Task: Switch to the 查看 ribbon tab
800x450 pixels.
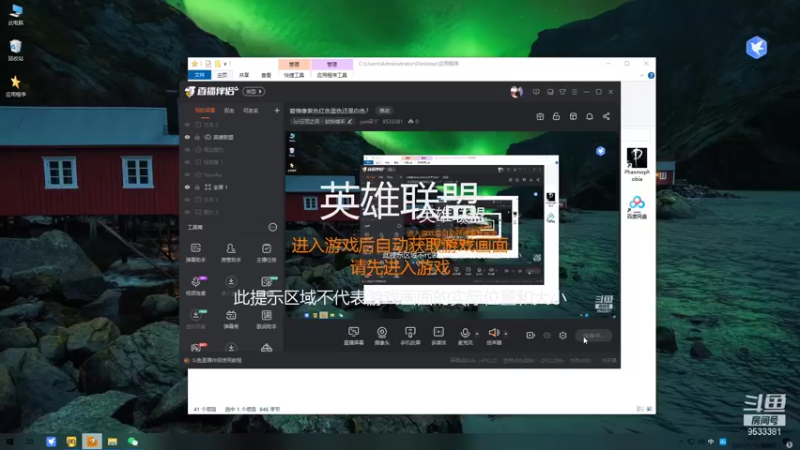Action: pos(266,75)
